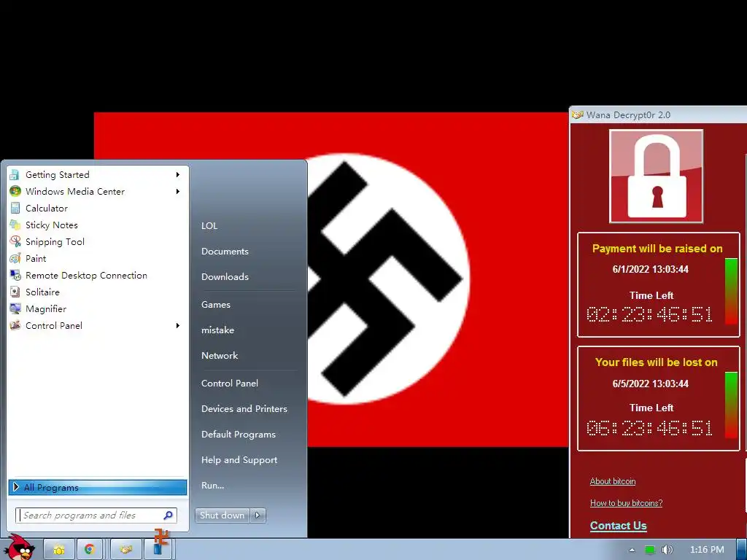The image size is (747, 560).
Task: Focus the Search programs and files field
Action: 96,516
